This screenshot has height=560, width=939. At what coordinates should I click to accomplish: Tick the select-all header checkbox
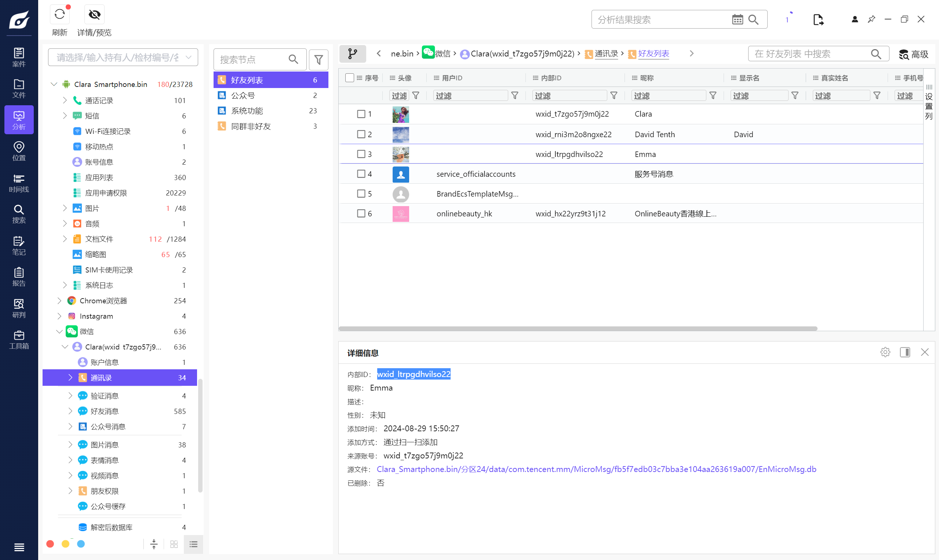(x=350, y=78)
